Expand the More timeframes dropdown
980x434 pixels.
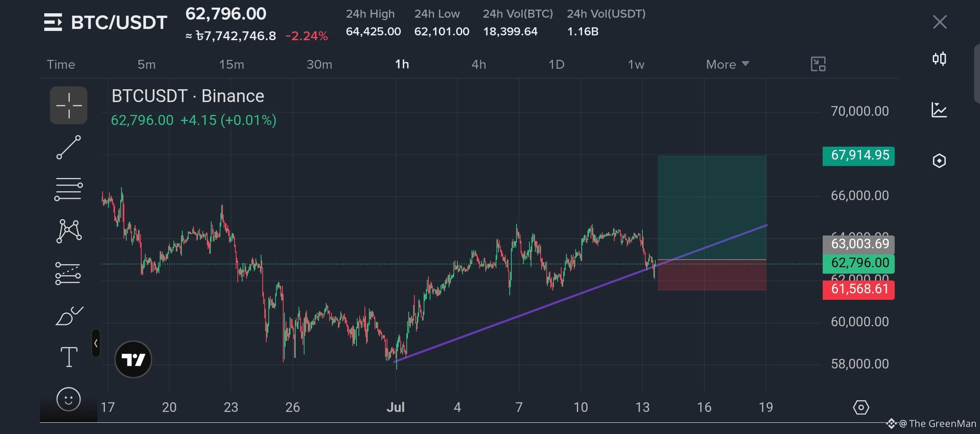(x=727, y=64)
